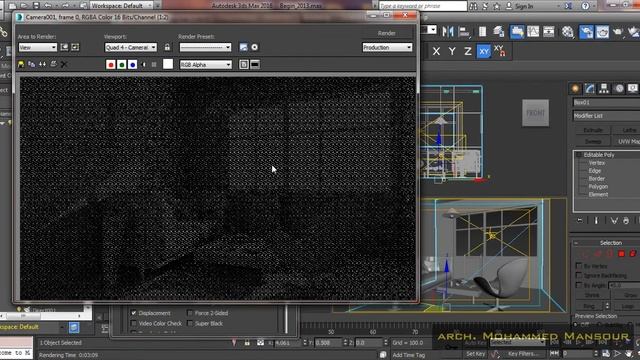Select Element sub-object level

point(598,194)
